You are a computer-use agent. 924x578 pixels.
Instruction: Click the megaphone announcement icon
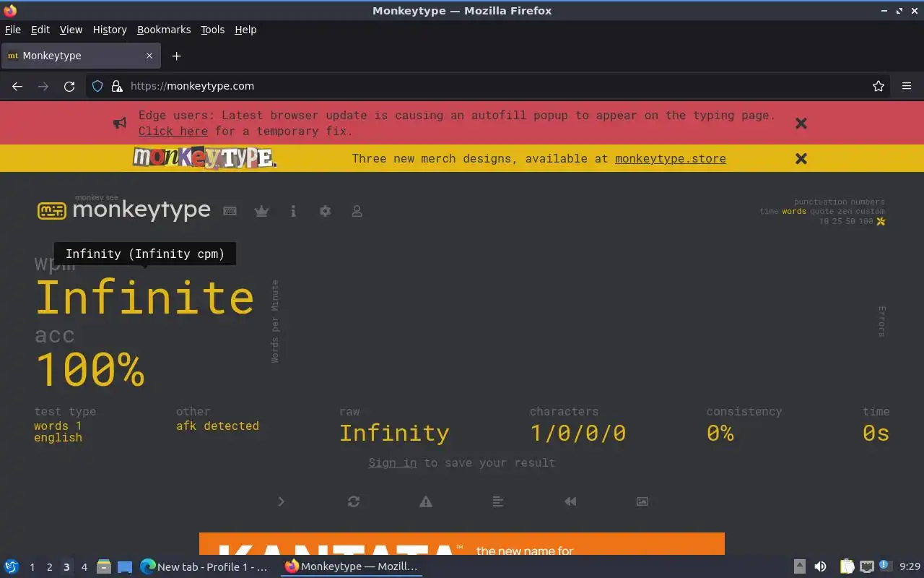120,123
